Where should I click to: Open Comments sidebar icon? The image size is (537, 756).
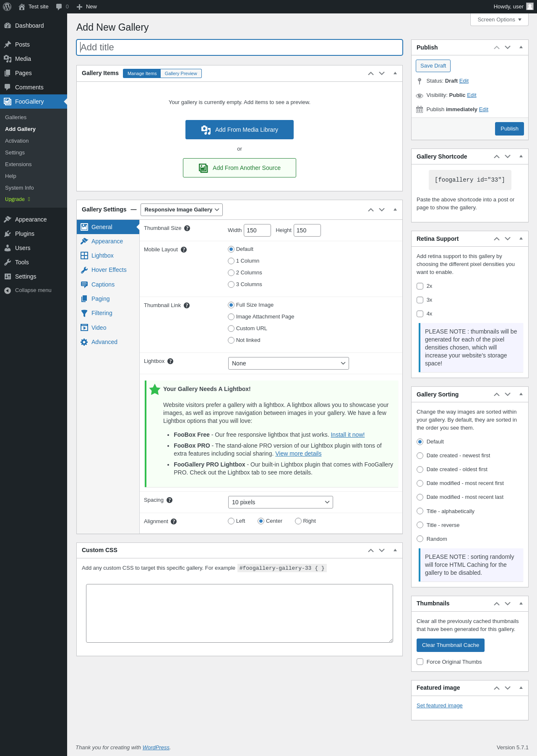pos(8,87)
